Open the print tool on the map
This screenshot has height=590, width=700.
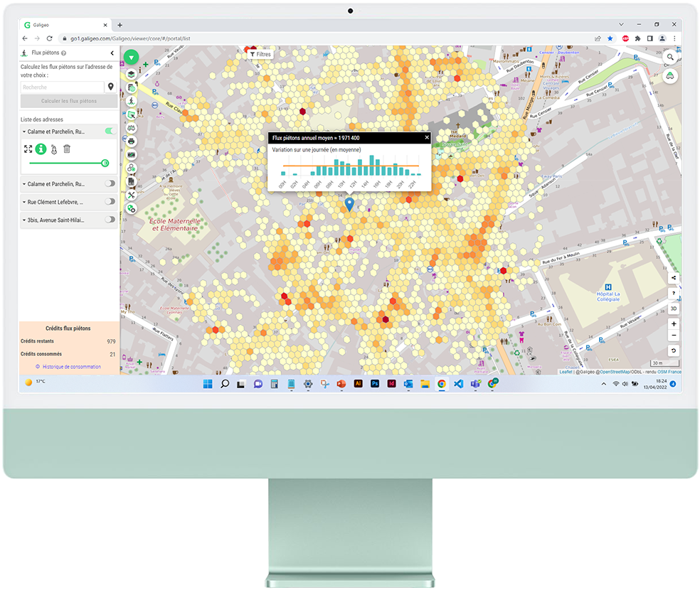132,141
